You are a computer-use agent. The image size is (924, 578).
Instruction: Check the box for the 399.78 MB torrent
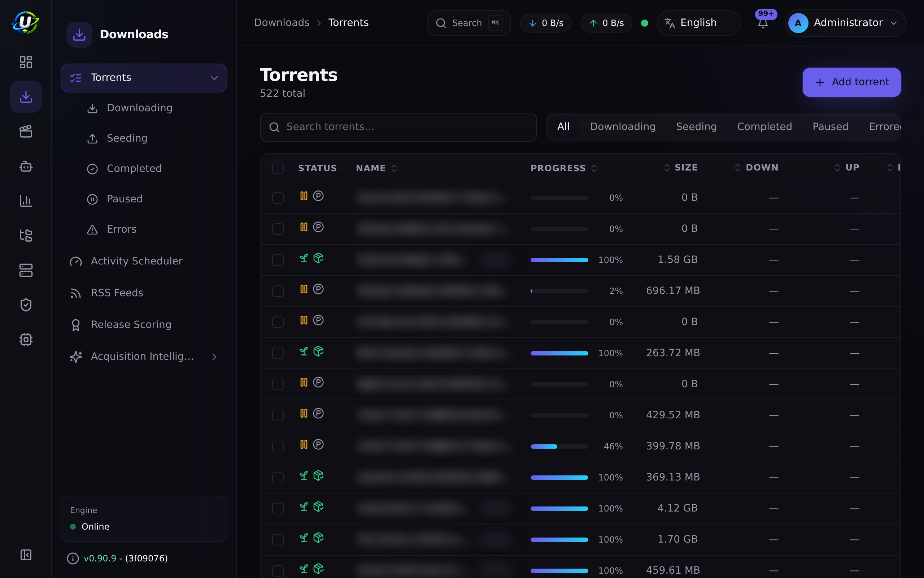(278, 446)
